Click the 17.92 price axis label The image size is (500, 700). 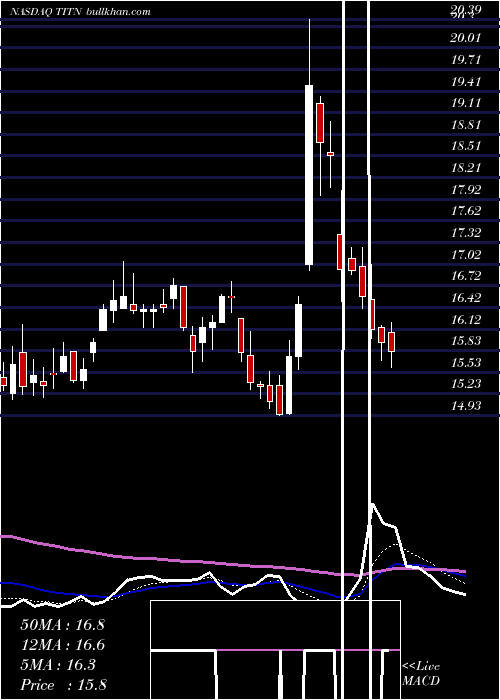[x=466, y=190]
